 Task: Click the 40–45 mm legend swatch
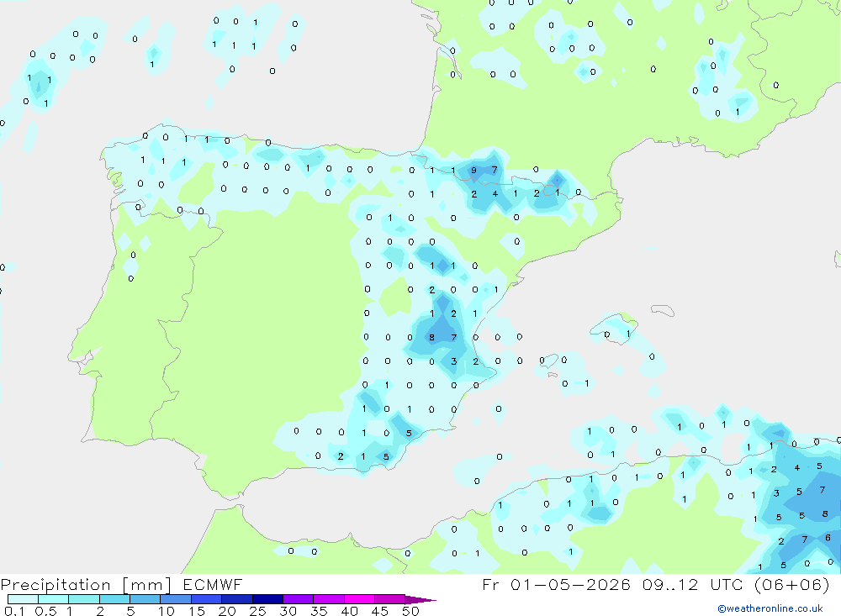[x=359, y=599]
